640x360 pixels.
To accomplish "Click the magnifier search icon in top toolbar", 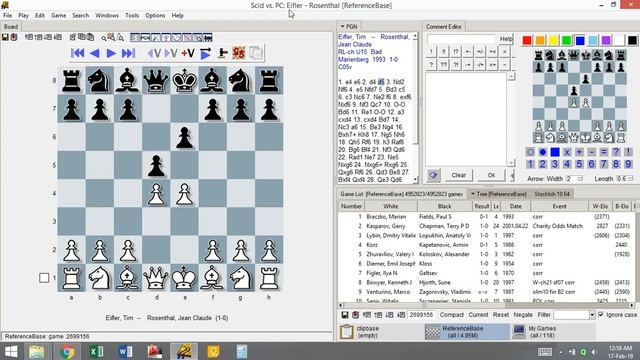I will (x=104, y=38).
